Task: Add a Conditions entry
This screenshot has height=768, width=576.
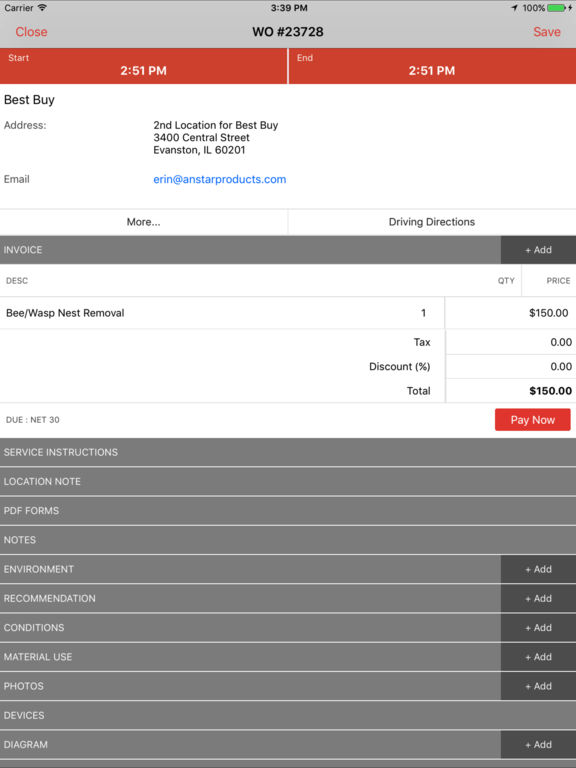Action: pos(538,627)
